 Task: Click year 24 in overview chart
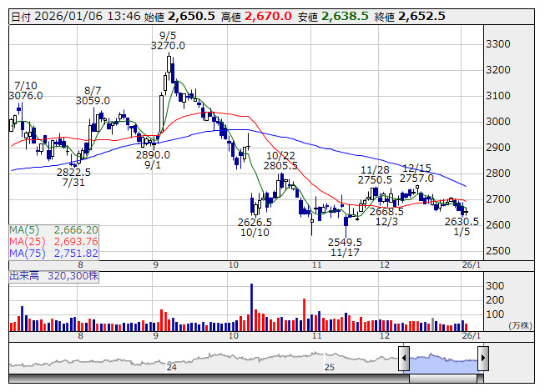point(172,367)
